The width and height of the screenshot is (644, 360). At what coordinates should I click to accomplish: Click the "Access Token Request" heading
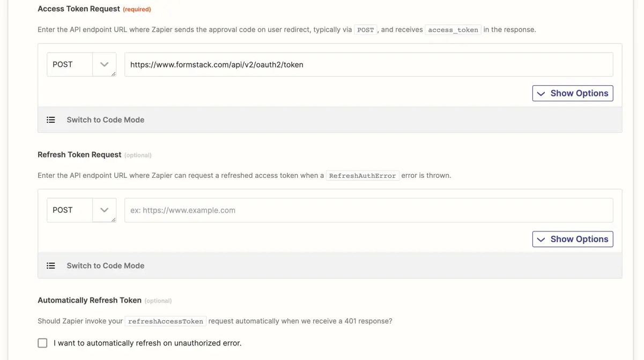pyautogui.click(x=79, y=9)
